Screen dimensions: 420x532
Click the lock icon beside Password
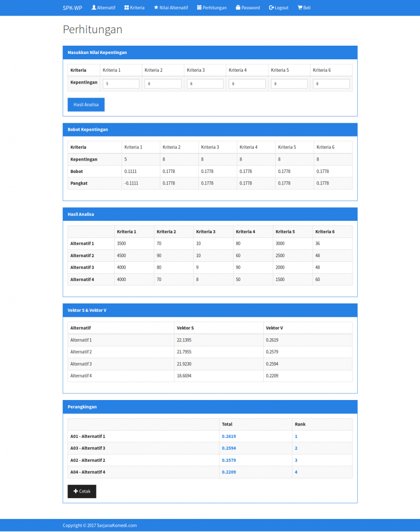click(238, 7)
